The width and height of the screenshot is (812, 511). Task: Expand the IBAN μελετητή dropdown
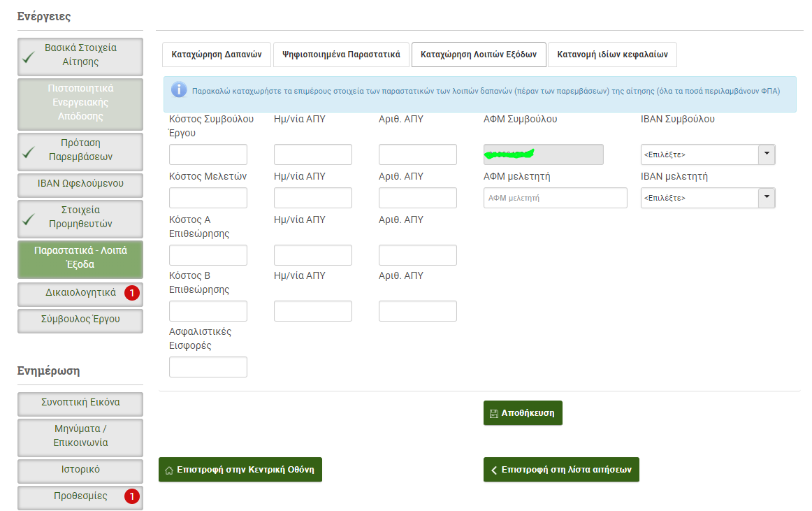(x=707, y=198)
